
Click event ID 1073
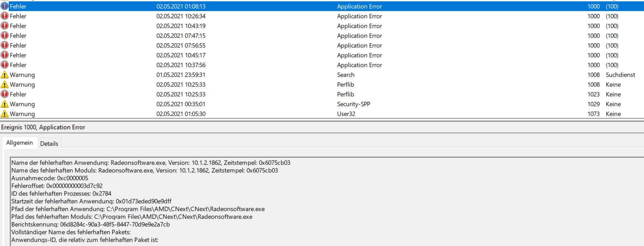tap(593, 114)
